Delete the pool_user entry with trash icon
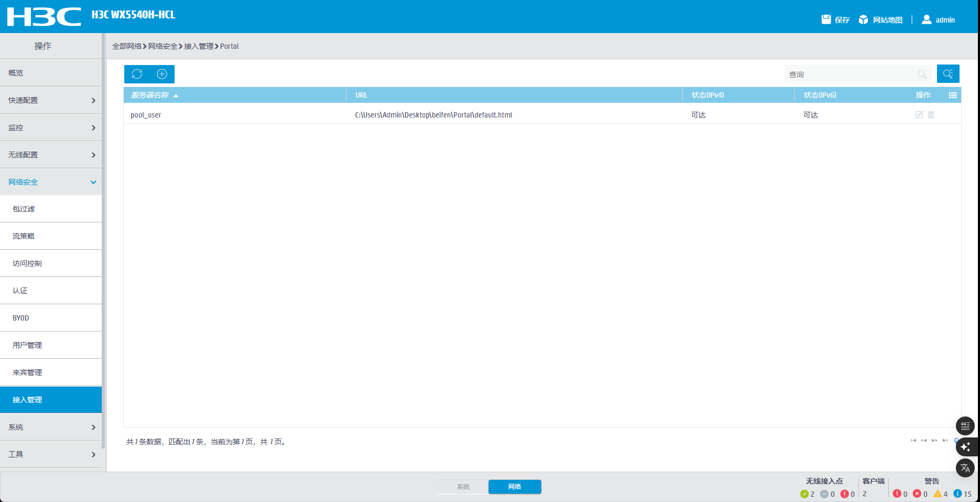This screenshot has width=980, height=502. 931,115
